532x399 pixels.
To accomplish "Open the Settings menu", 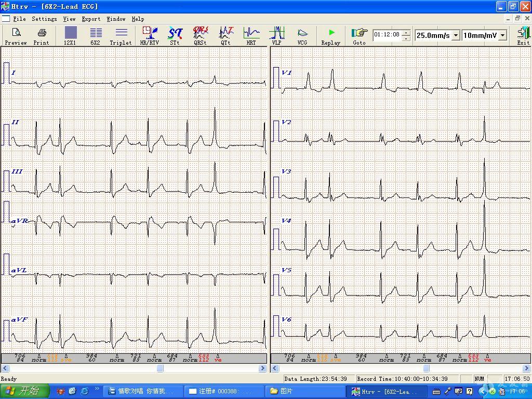I will coord(44,19).
